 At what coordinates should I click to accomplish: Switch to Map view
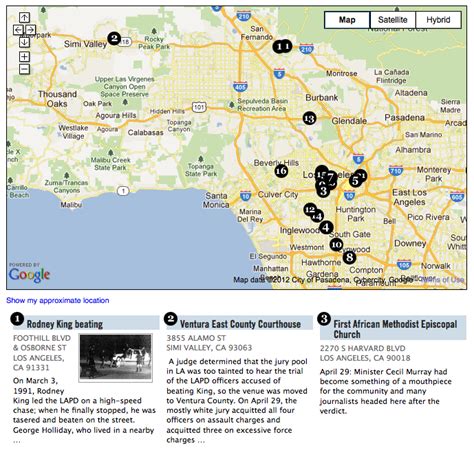347,20
